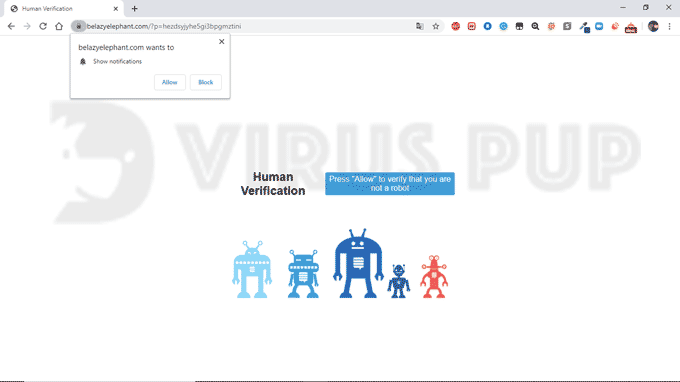Reload the current page
Image resolution: width=680 pixels, height=382 pixels.
click(43, 26)
